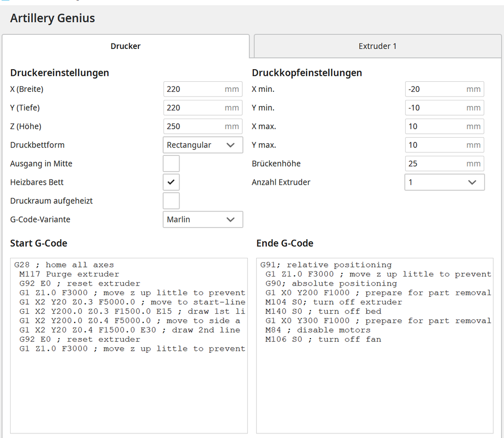Image resolution: width=504 pixels, height=438 pixels.
Task: Click the 'draw 2nd line' G-Code line
Action: 130,331
